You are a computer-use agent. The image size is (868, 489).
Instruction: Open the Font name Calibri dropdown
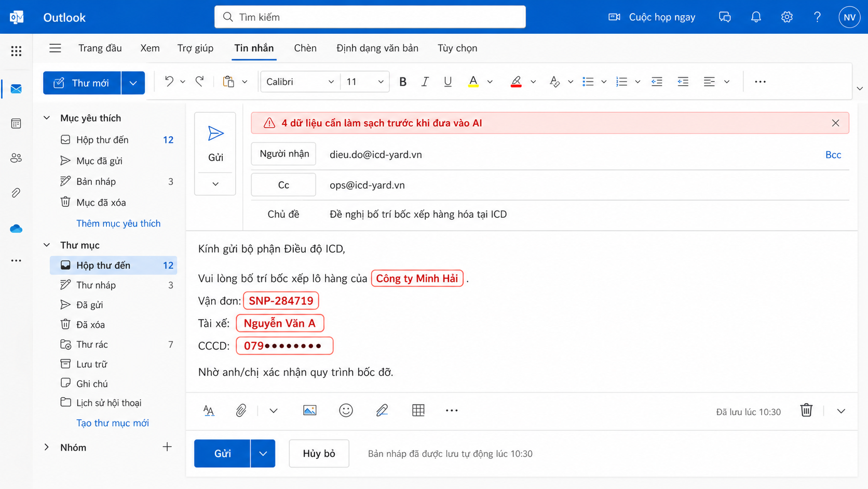300,82
